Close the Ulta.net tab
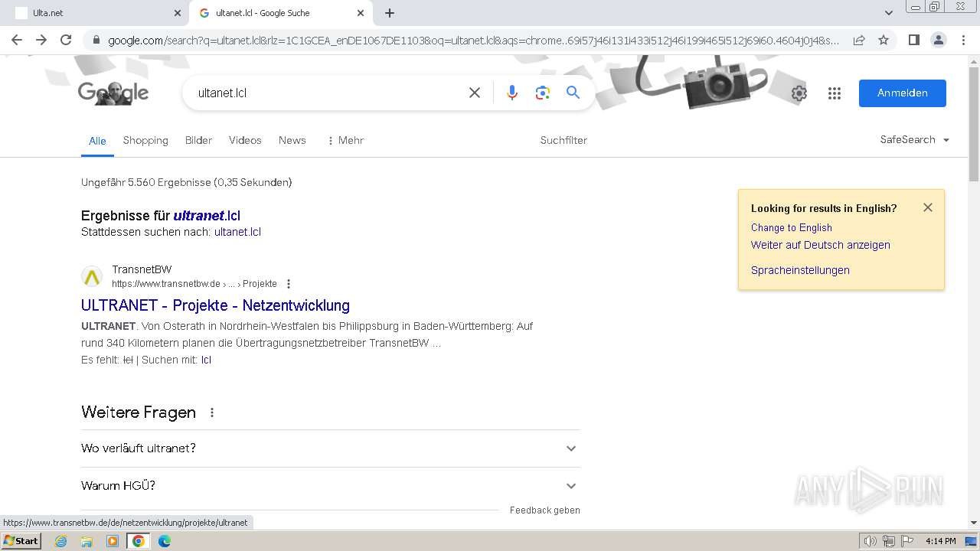The image size is (980, 551). point(177,13)
